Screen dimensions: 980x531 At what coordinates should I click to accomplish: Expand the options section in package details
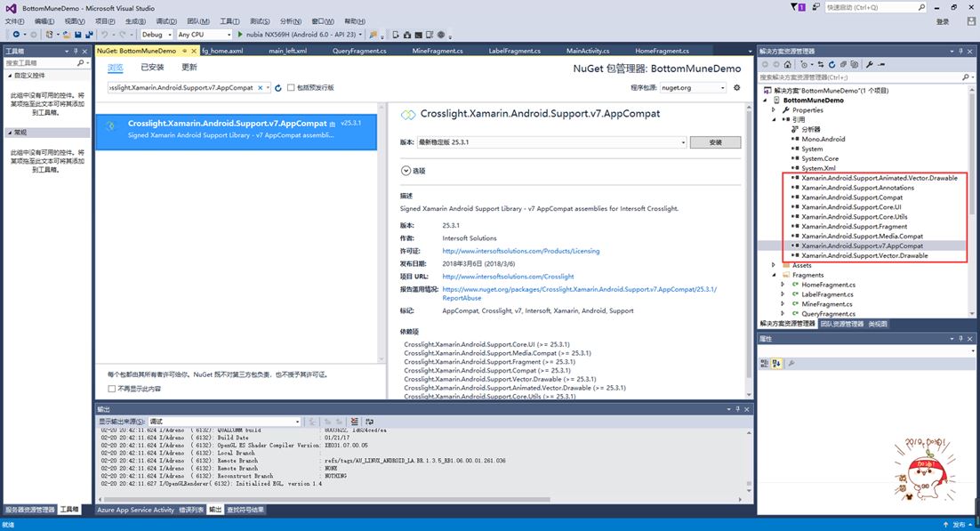[x=406, y=171]
